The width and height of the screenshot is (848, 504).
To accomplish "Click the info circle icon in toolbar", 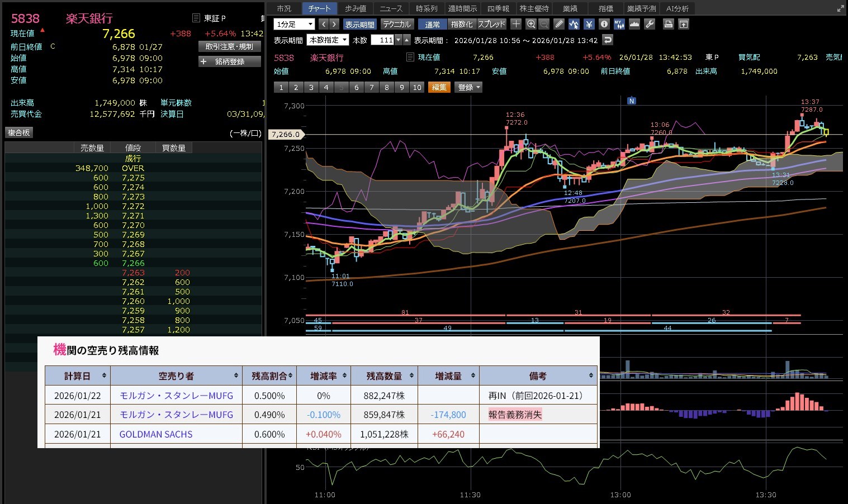I will point(604,24).
